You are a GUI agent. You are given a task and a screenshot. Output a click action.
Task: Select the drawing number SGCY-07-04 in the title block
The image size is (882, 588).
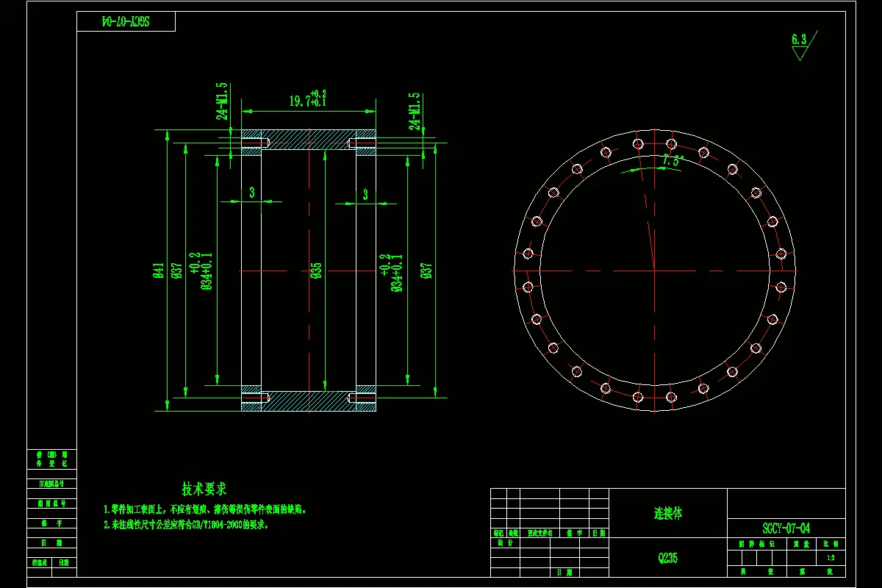click(x=786, y=528)
